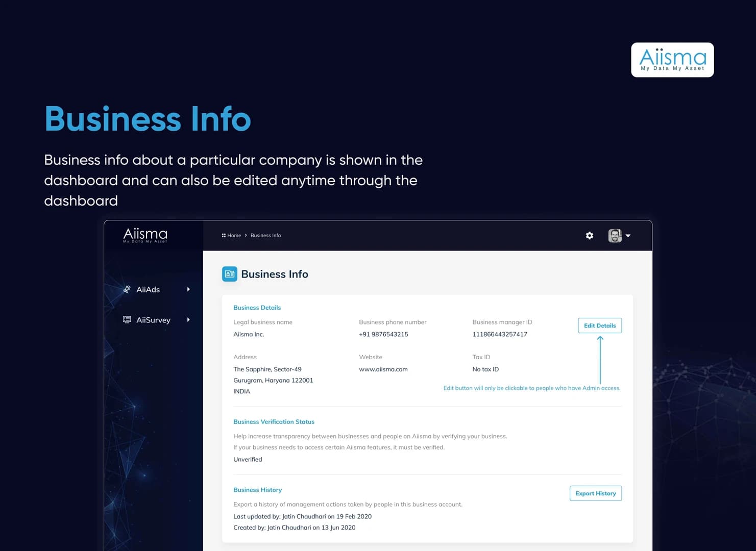
Task: Click the Edit Details button
Action: click(600, 325)
